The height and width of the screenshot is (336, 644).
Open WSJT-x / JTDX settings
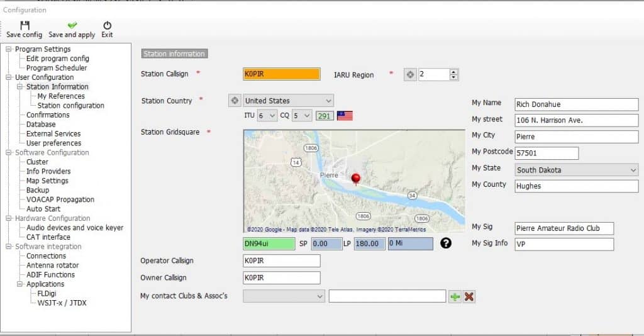tap(62, 303)
